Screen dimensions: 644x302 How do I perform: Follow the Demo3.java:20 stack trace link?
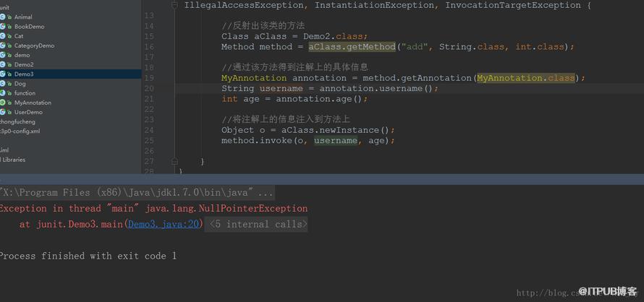pyautogui.click(x=164, y=225)
